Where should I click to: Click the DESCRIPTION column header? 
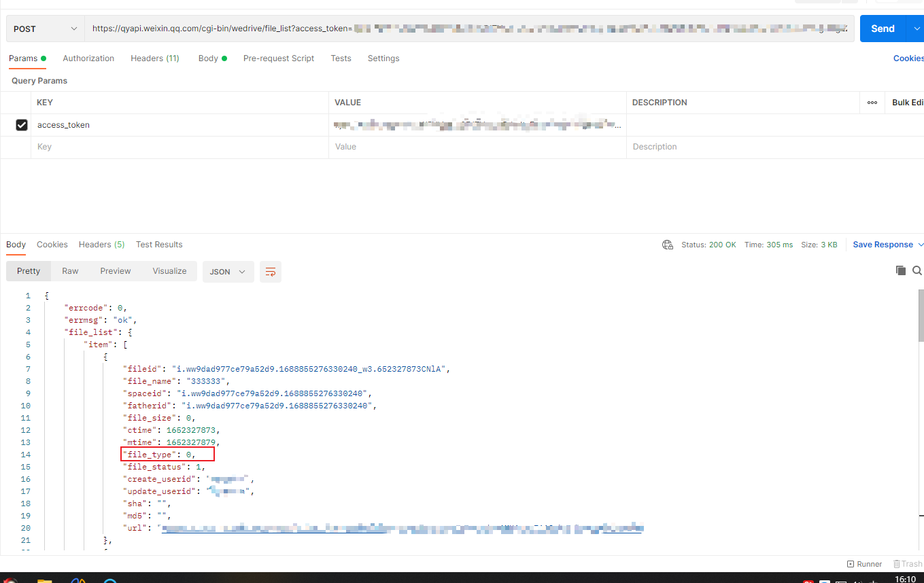(x=660, y=103)
